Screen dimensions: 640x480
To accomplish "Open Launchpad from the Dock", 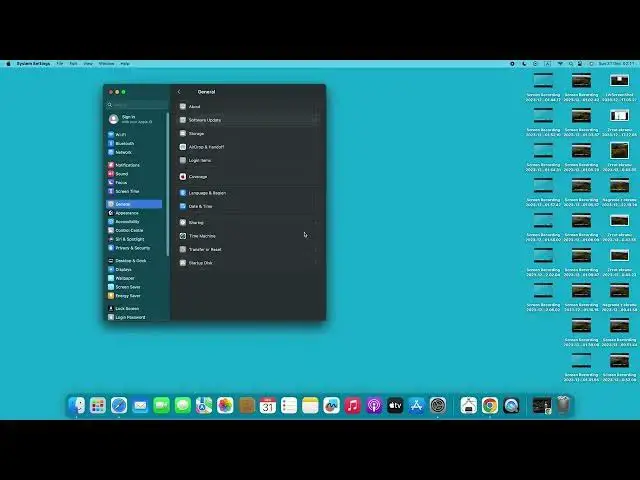I will (98, 406).
